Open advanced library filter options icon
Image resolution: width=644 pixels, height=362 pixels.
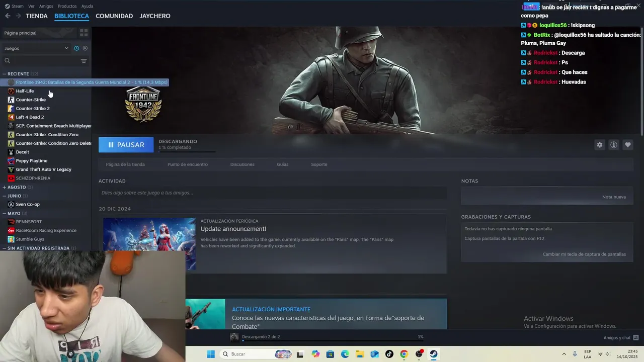coord(84,61)
